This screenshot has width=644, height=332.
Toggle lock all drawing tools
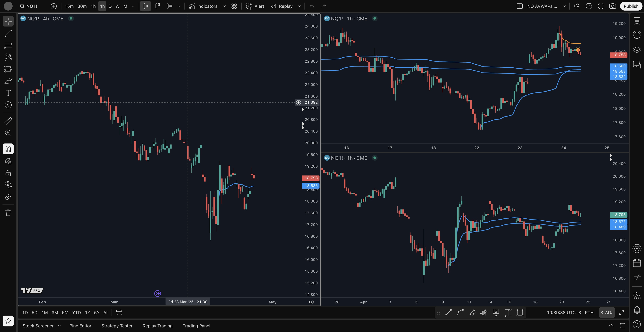pyautogui.click(x=8, y=173)
